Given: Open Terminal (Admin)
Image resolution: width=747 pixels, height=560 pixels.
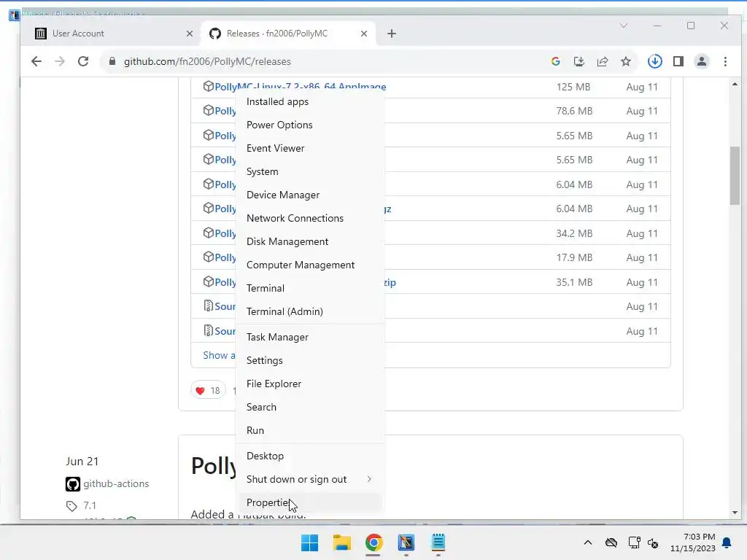Looking at the screenshot, I should pos(309,311).
